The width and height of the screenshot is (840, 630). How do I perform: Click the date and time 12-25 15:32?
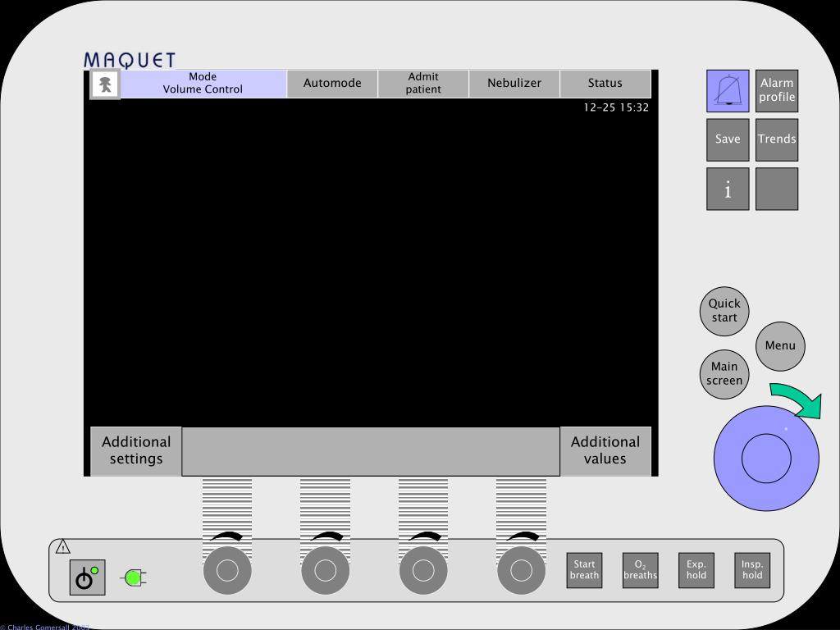click(616, 107)
